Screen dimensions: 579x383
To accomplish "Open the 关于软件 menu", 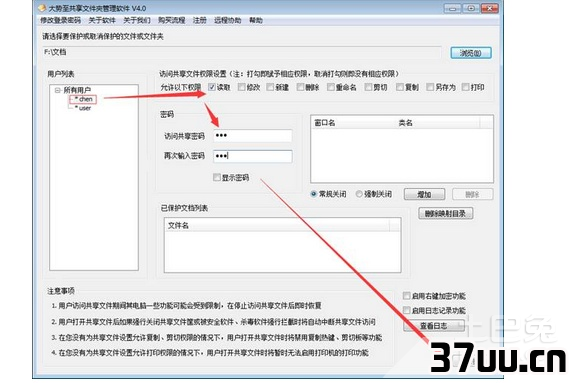I will click(102, 20).
